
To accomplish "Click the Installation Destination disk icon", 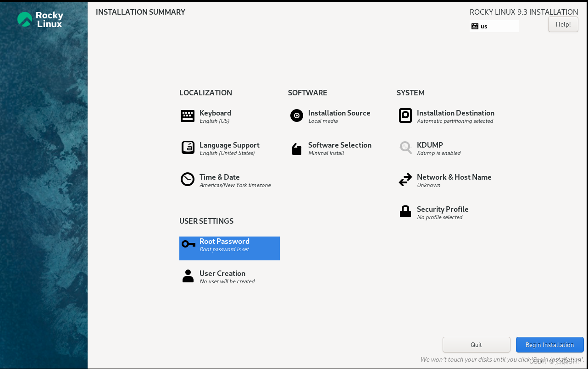I will [x=405, y=116].
